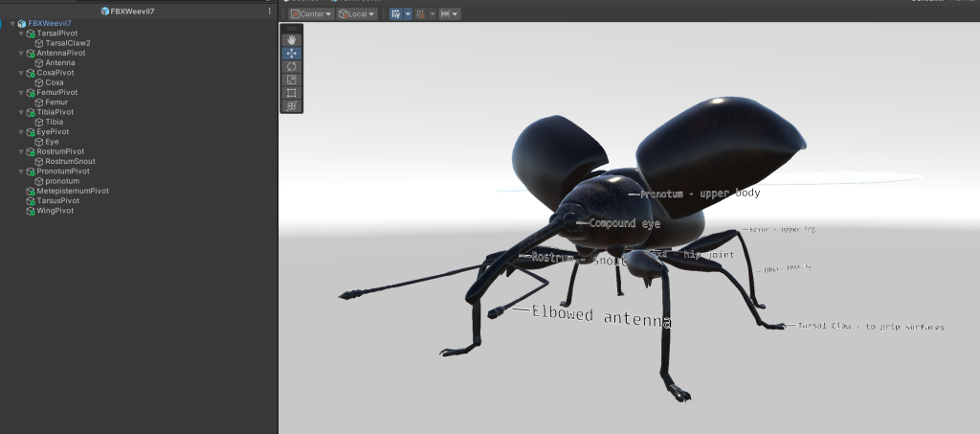Collapse the RostrumPivot tree node

[x=21, y=151]
